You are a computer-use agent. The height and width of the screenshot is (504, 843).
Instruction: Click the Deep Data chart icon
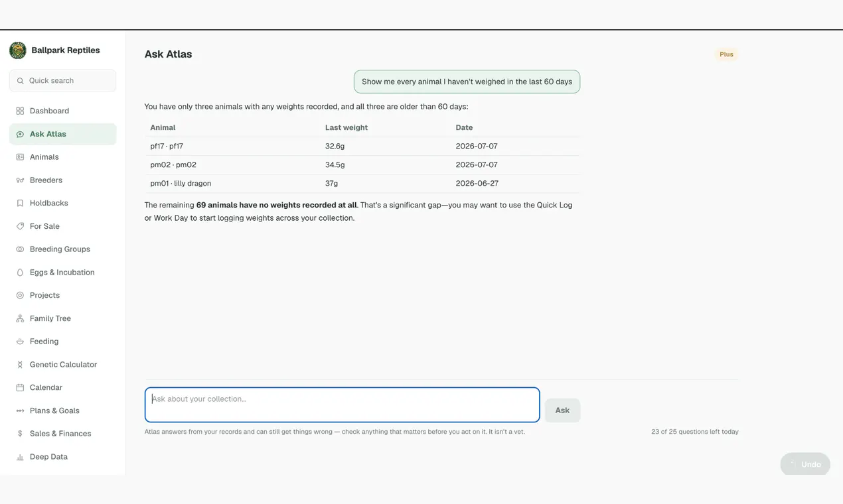pos(20,457)
